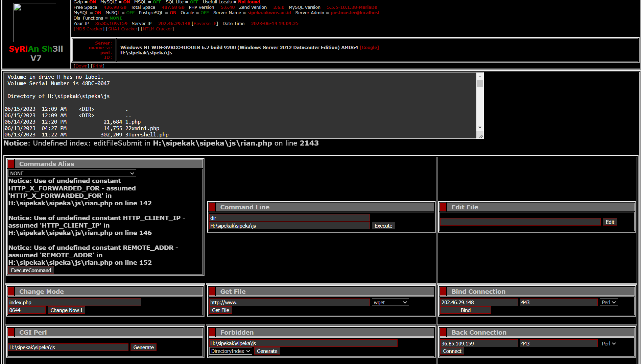Open the MD5 Cracker link

click(x=89, y=29)
